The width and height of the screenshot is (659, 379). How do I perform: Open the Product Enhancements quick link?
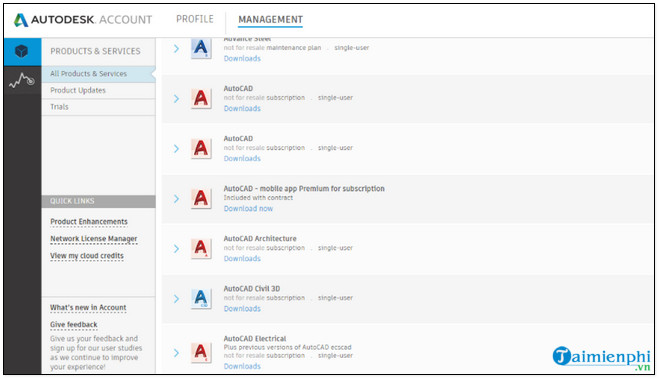click(x=89, y=222)
